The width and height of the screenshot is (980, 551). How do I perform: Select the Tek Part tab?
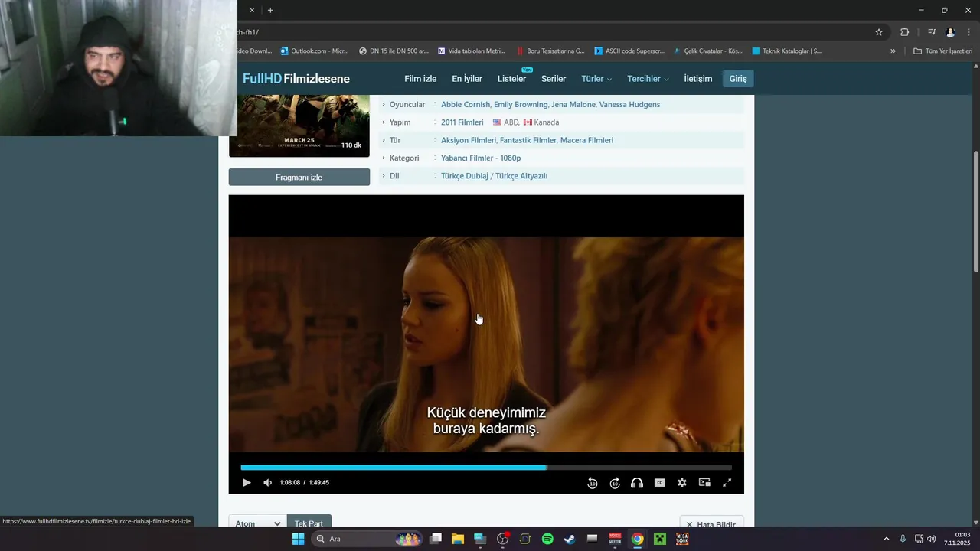point(309,523)
